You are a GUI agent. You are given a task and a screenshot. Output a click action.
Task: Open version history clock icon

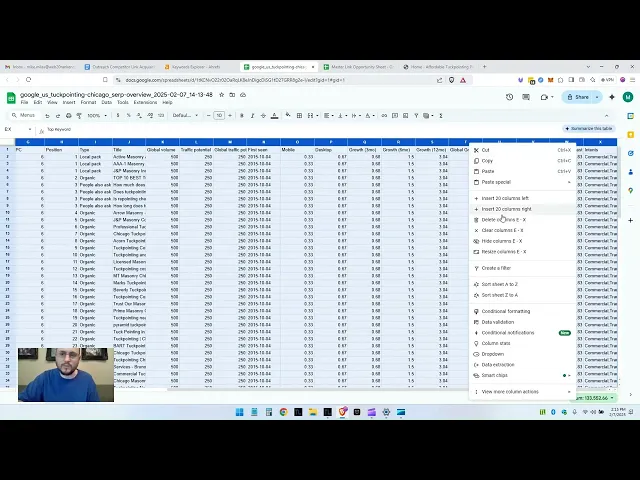tap(509, 97)
